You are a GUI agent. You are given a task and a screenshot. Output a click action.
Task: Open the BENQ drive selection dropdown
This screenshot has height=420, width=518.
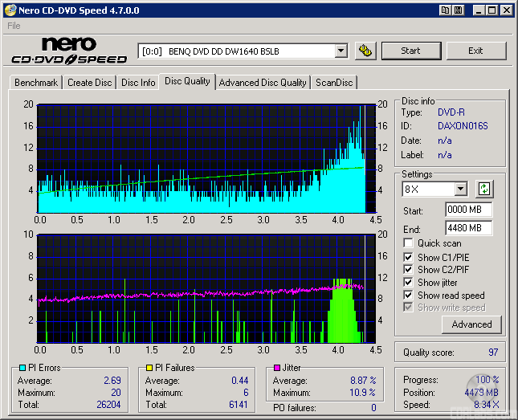click(341, 51)
